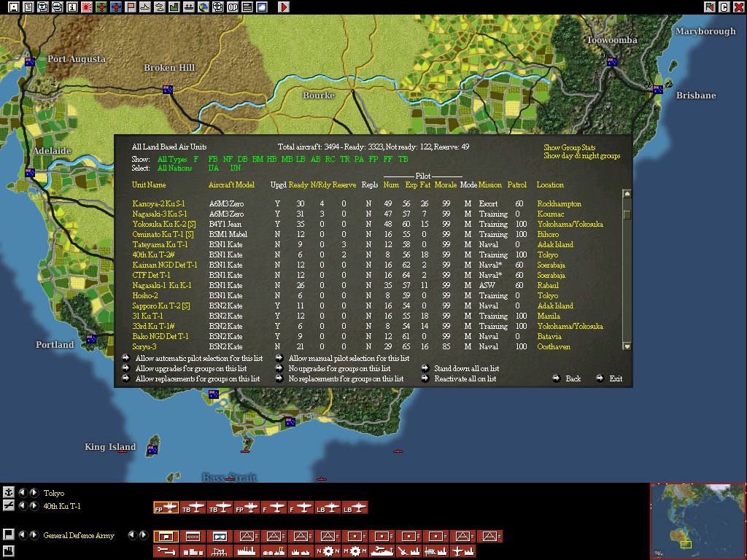
Task: Toggle the FB aircraft type filter
Action: (213, 159)
